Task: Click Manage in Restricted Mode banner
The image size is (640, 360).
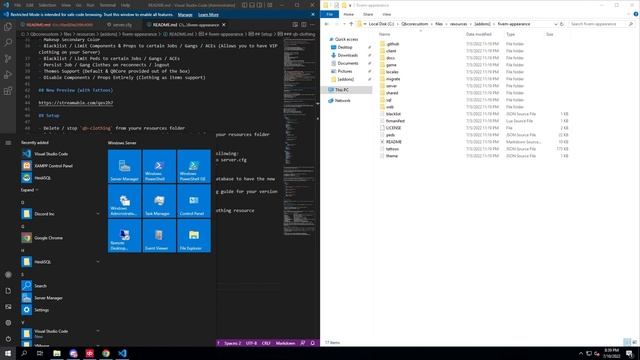Action: coord(185,15)
